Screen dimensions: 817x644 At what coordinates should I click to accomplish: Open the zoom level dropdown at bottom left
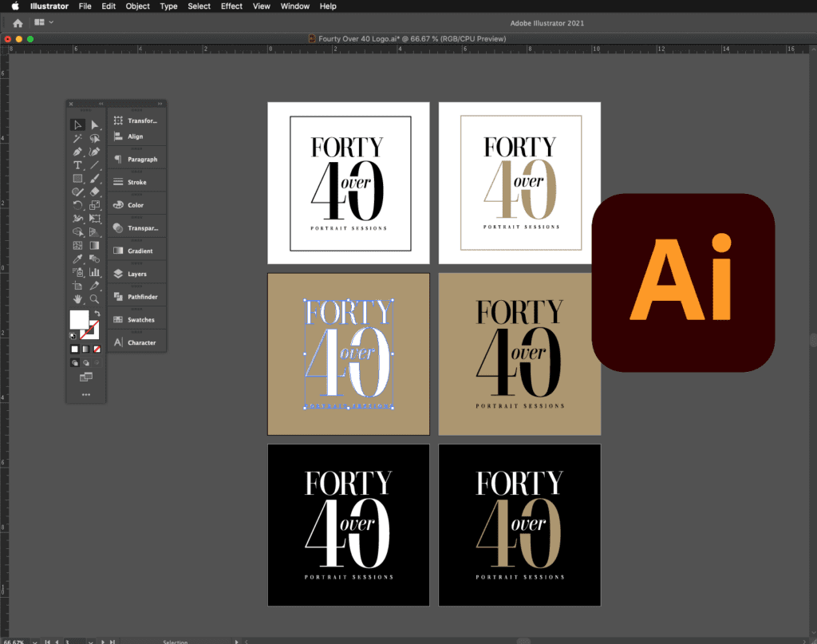[34, 641]
